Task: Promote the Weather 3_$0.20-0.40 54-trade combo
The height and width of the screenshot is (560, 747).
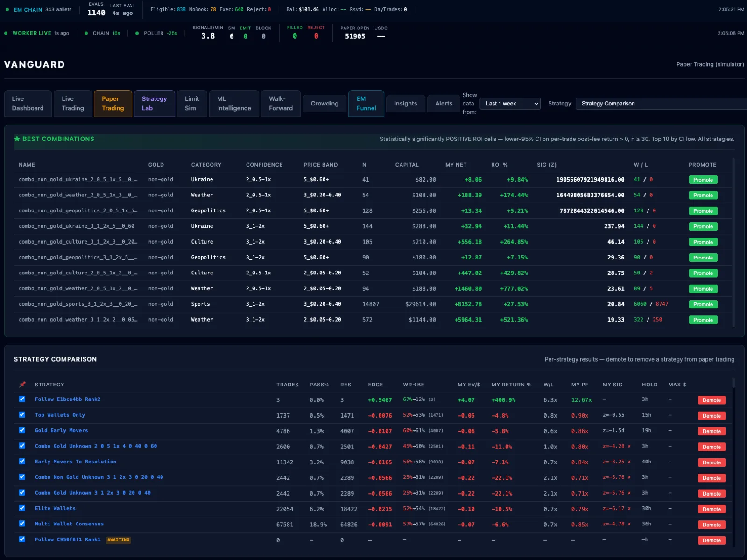Action: click(x=703, y=195)
